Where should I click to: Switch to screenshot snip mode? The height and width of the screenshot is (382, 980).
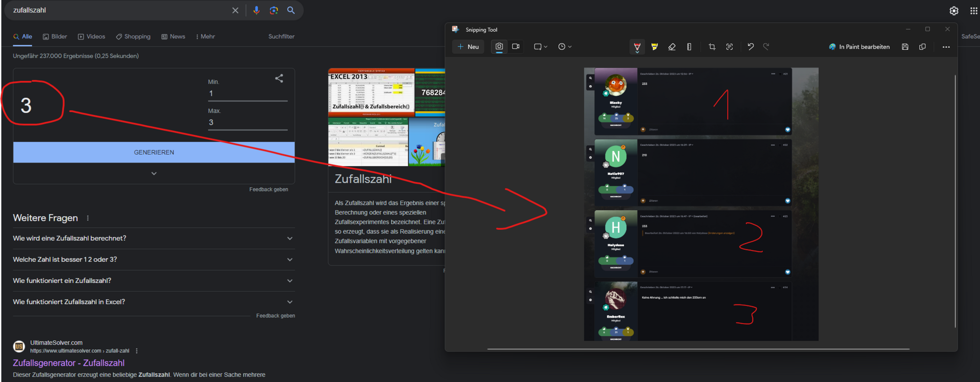point(499,46)
